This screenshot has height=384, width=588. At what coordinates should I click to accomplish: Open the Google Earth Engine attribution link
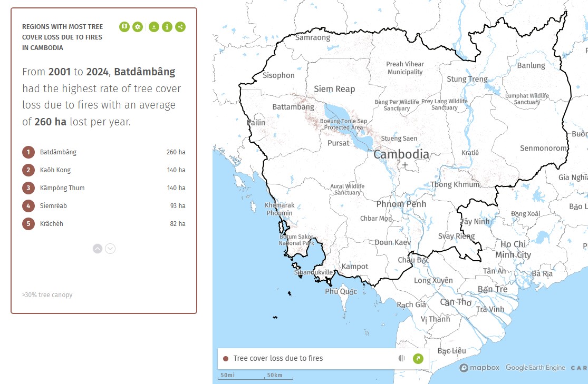pos(535,368)
